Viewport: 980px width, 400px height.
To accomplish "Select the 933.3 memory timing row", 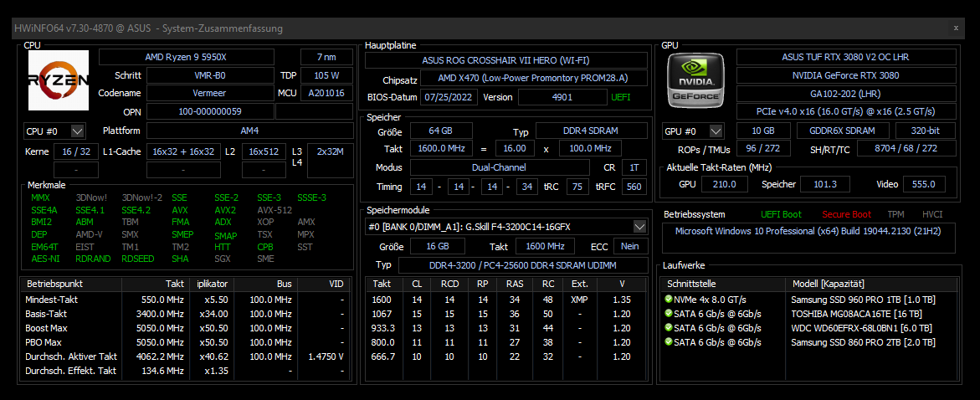I will pyautogui.click(x=506, y=328).
